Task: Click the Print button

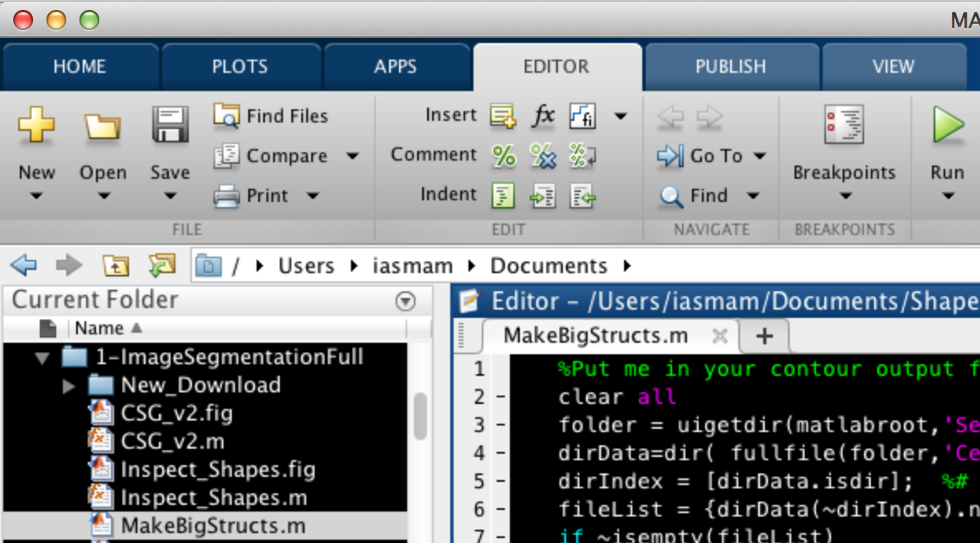Action: coord(252,195)
